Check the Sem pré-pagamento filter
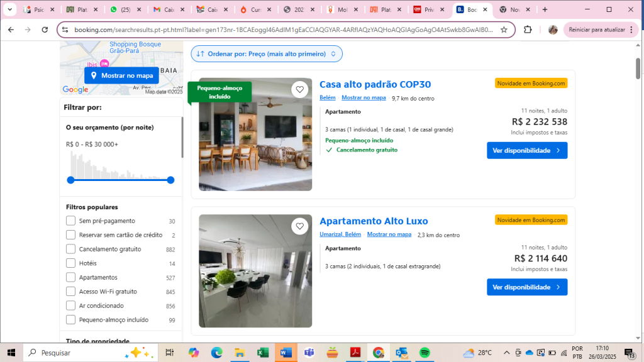Image resolution: width=644 pixels, height=362 pixels. [x=70, y=221]
